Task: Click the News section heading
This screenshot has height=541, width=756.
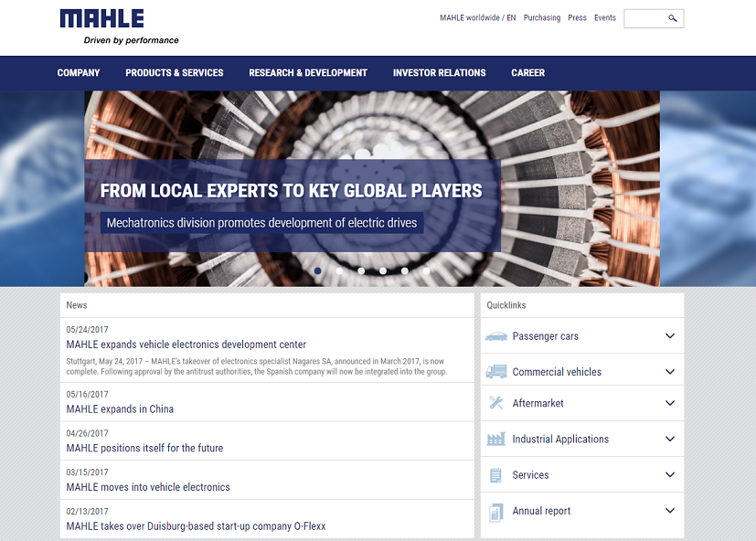Action: pyautogui.click(x=77, y=305)
